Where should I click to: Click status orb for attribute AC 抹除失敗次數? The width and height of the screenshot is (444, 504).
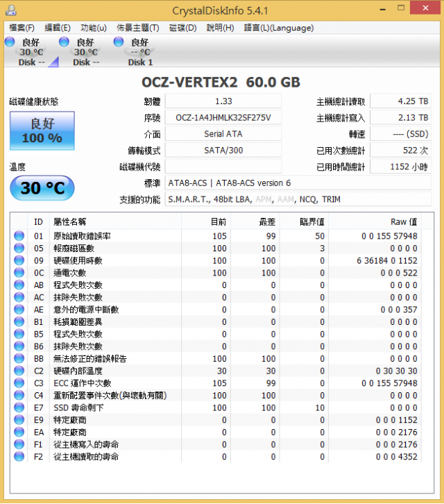[19, 297]
